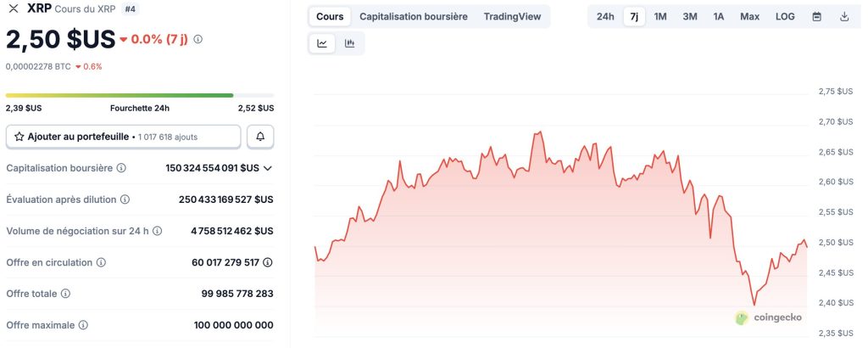
Task: Expand the market cap details chevron
Action: [268, 168]
